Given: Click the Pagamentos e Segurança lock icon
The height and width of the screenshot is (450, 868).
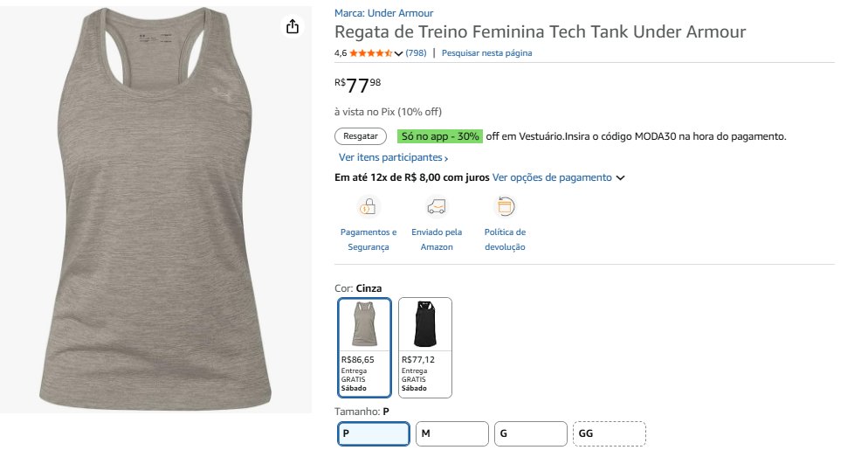Looking at the screenshot, I should [369, 207].
